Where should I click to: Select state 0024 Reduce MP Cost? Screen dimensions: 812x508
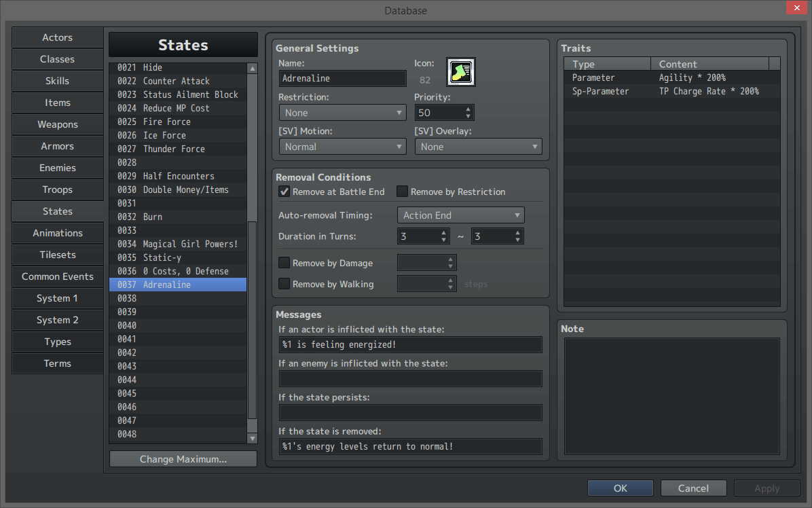coord(178,108)
